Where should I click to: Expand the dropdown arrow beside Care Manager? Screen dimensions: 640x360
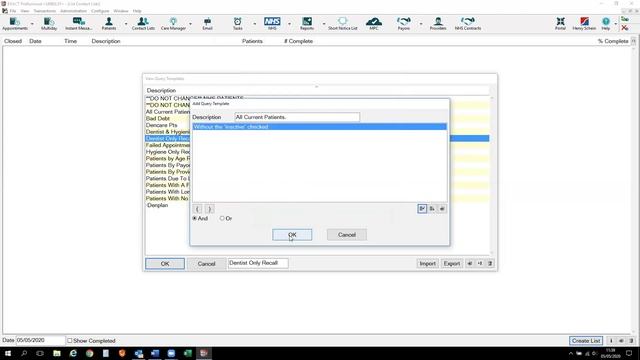click(x=190, y=24)
